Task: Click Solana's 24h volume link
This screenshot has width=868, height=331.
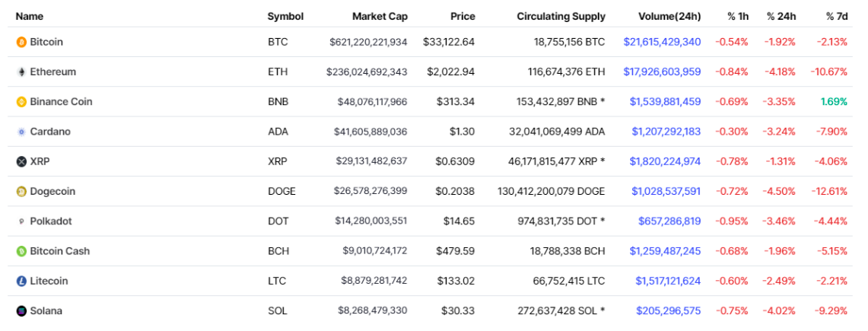Action: (668, 310)
